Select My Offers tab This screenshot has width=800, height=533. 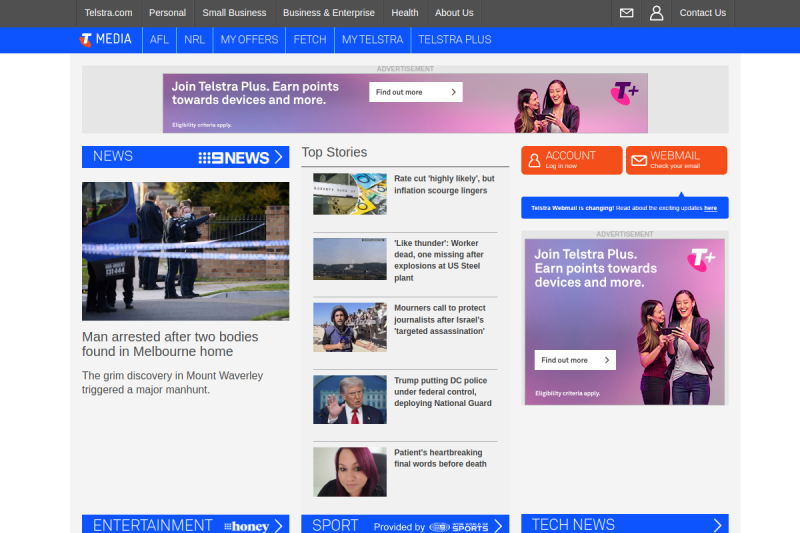(x=249, y=40)
